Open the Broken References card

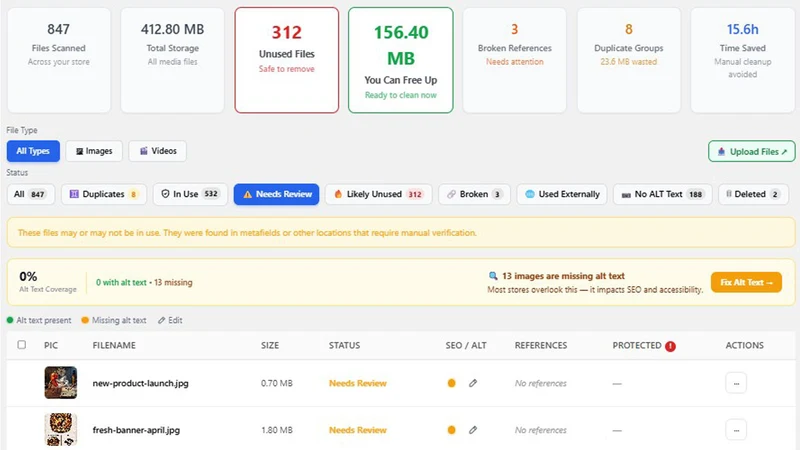(x=514, y=60)
